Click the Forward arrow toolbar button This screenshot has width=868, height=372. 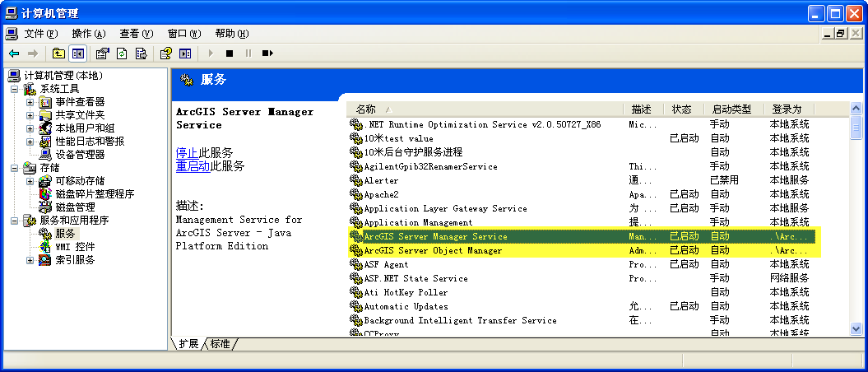coord(33,53)
